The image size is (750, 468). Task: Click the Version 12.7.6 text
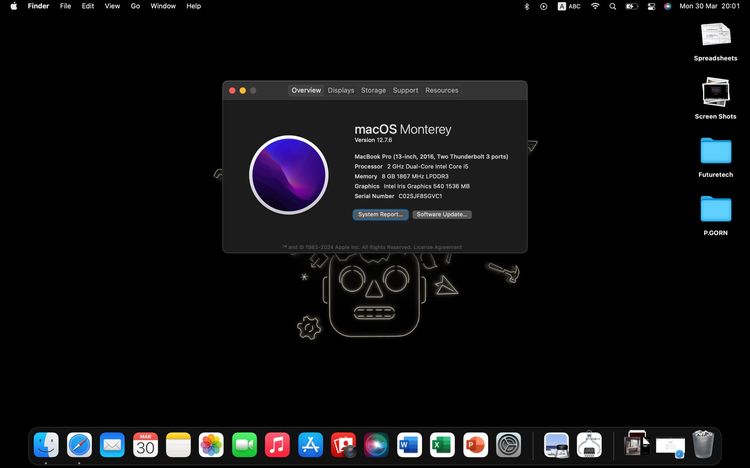[373, 140]
